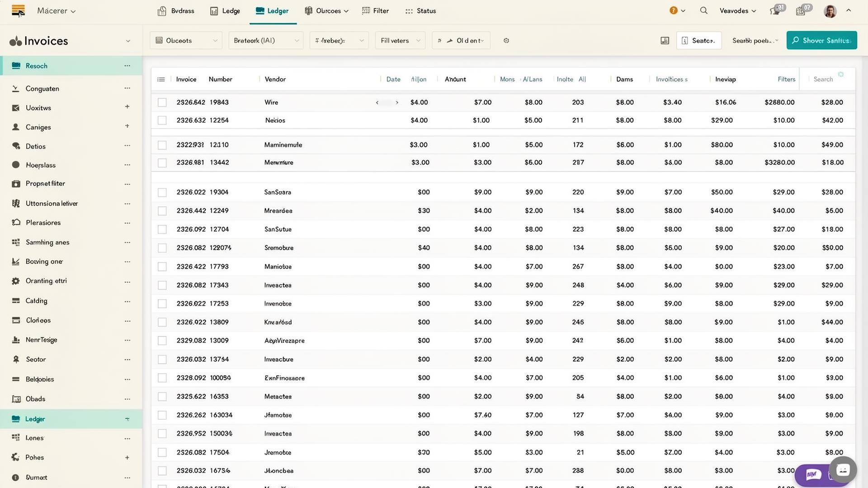
Task: Tick the checkbox for vendor Mreardee
Action: [x=162, y=211]
